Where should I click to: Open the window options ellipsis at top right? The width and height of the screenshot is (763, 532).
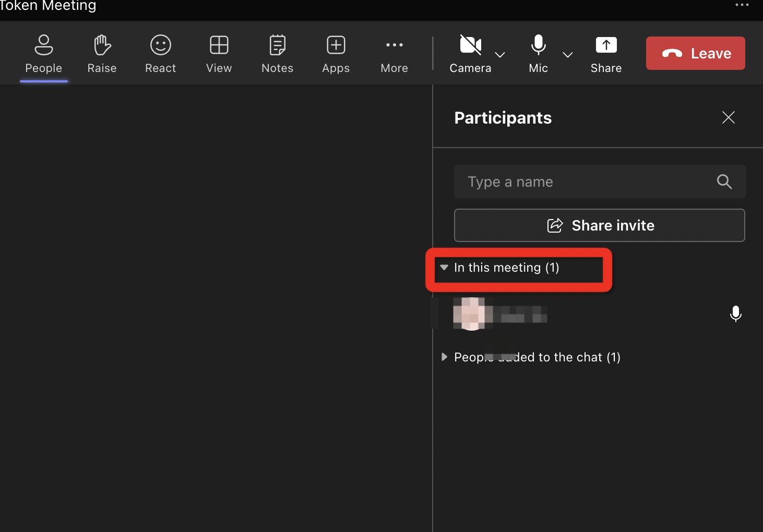pyautogui.click(x=742, y=5)
